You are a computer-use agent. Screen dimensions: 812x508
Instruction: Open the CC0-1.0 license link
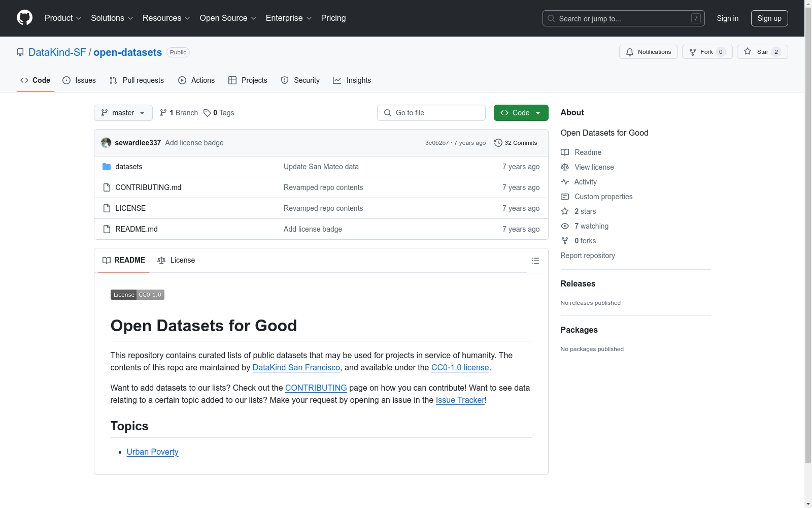click(x=460, y=367)
